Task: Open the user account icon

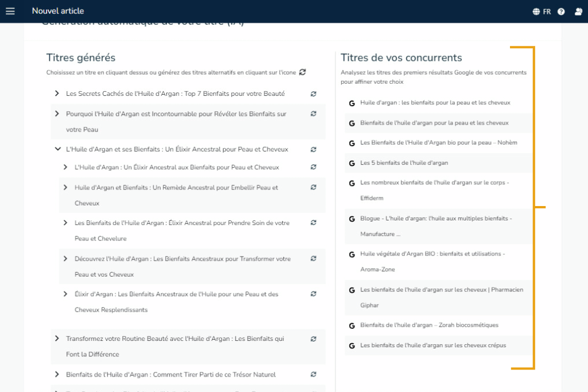Action: point(578,11)
